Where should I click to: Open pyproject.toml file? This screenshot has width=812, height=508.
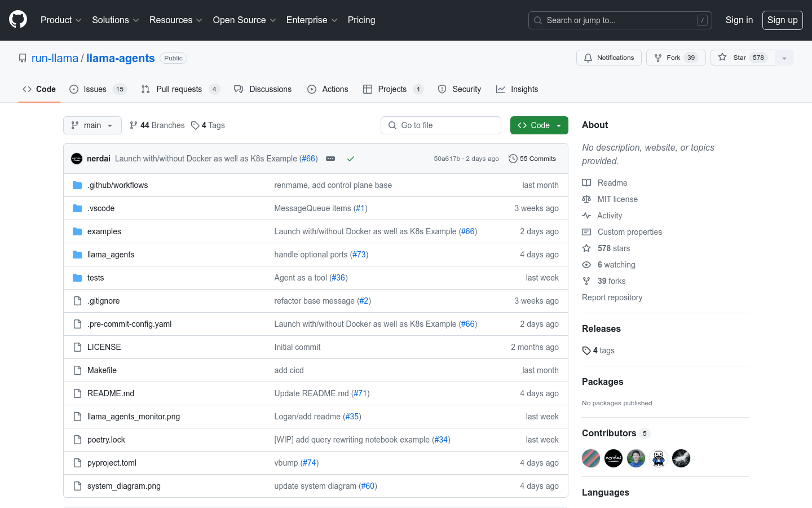(112, 463)
